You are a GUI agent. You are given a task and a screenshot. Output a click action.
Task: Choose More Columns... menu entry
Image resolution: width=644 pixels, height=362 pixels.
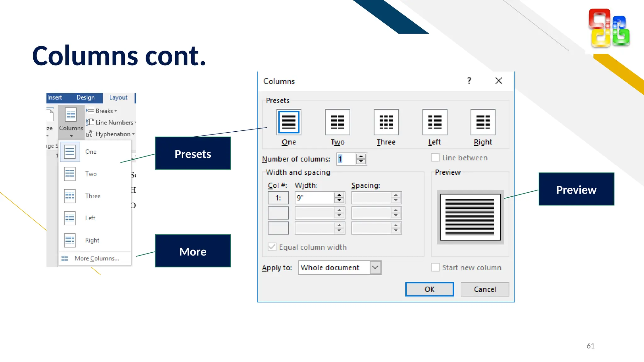(x=95, y=258)
